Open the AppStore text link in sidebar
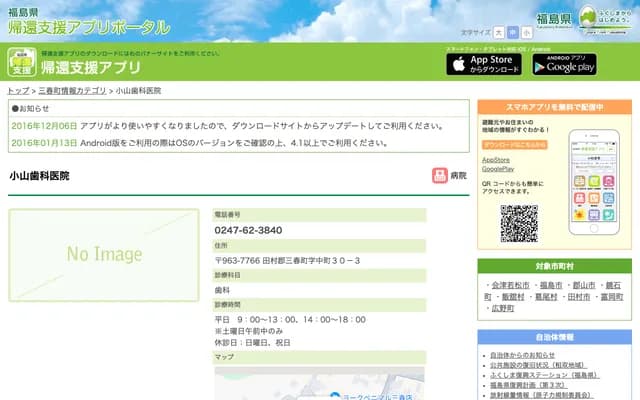Screen dimensions: 640x400 pos(496,159)
